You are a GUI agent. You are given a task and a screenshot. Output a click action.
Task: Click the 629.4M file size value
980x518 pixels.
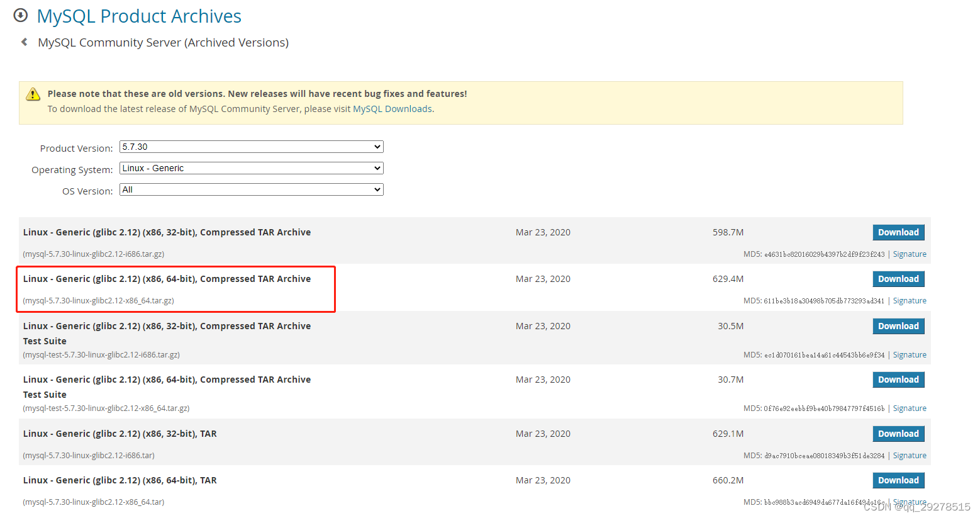pos(728,279)
